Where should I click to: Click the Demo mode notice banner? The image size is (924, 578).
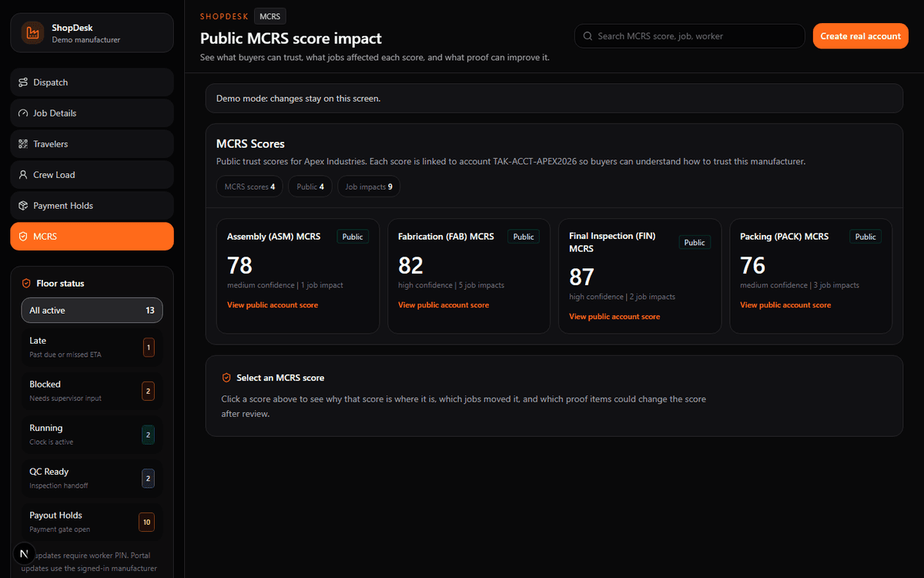coord(554,99)
